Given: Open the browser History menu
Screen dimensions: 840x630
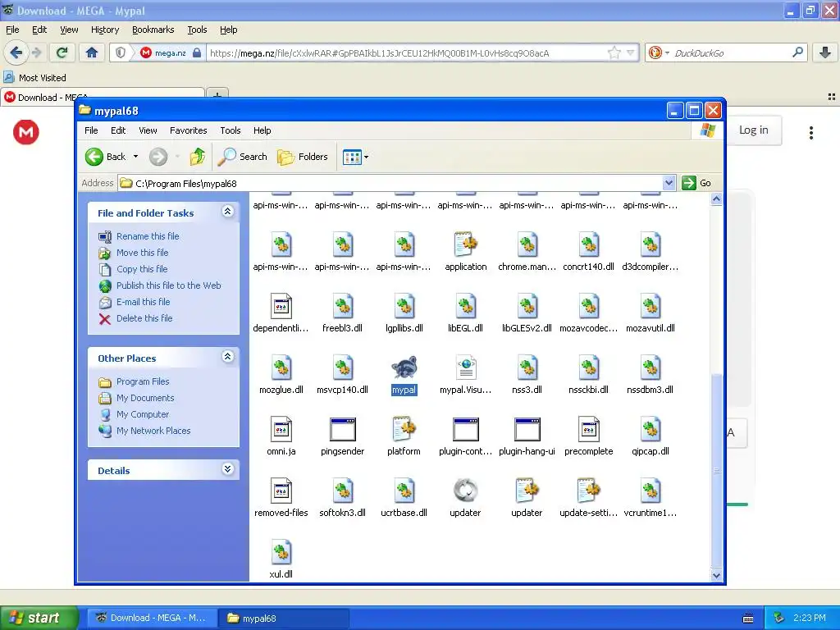Looking at the screenshot, I should [104, 30].
